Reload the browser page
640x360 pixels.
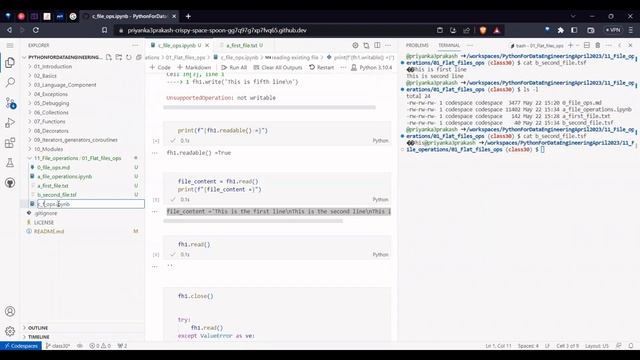[36, 30]
